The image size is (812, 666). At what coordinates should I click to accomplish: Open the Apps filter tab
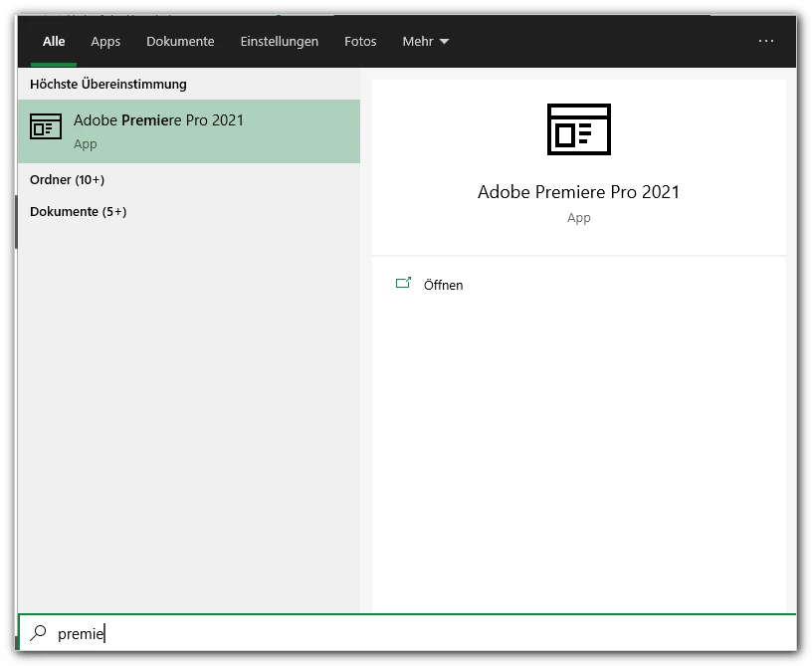pos(105,42)
